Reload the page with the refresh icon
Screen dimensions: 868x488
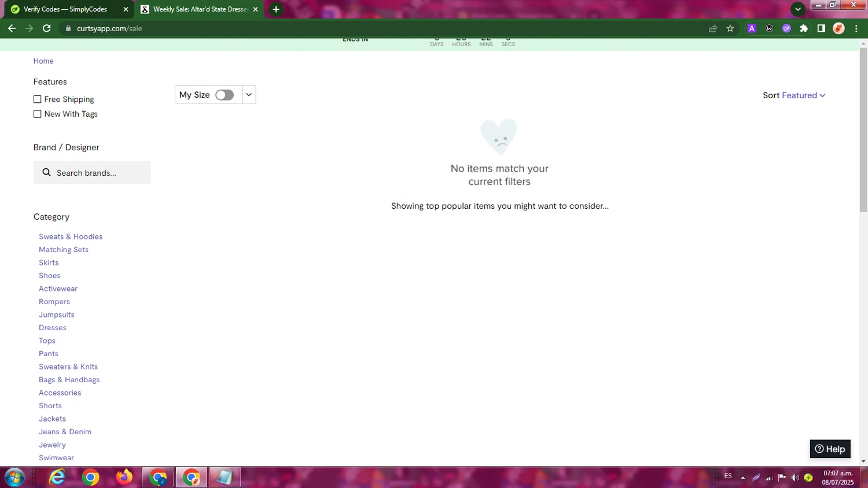[47, 28]
